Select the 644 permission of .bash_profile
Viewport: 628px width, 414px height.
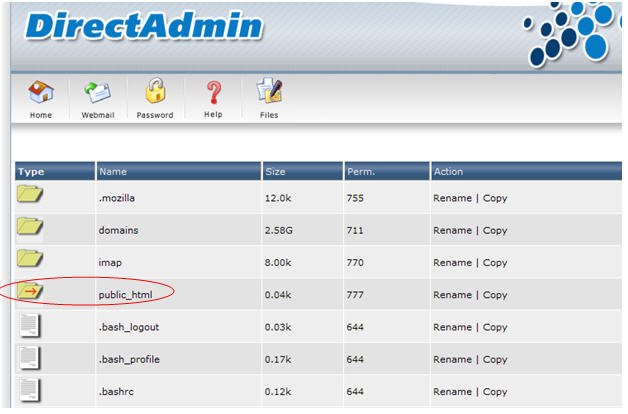pyautogui.click(x=355, y=360)
